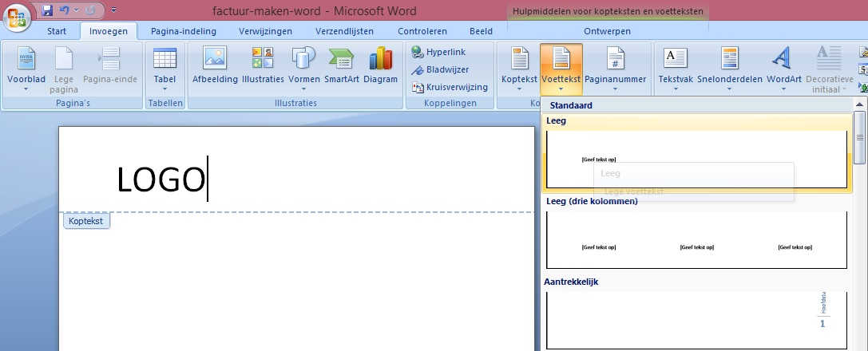Insert a chart via Diagram icon
The height and width of the screenshot is (351, 868).
pyautogui.click(x=380, y=65)
